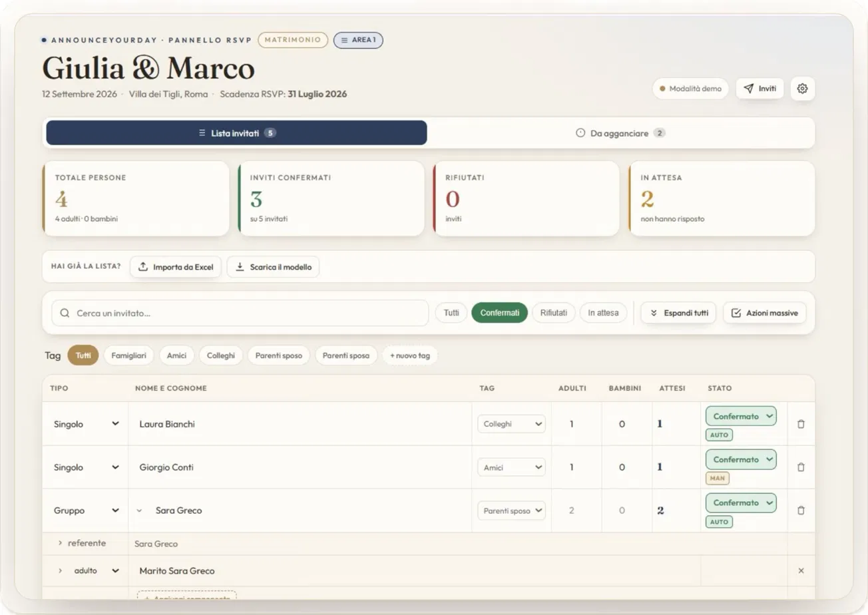Open Amici tag dropdown
This screenshot has width=868, height=615.
pos(511,467)
